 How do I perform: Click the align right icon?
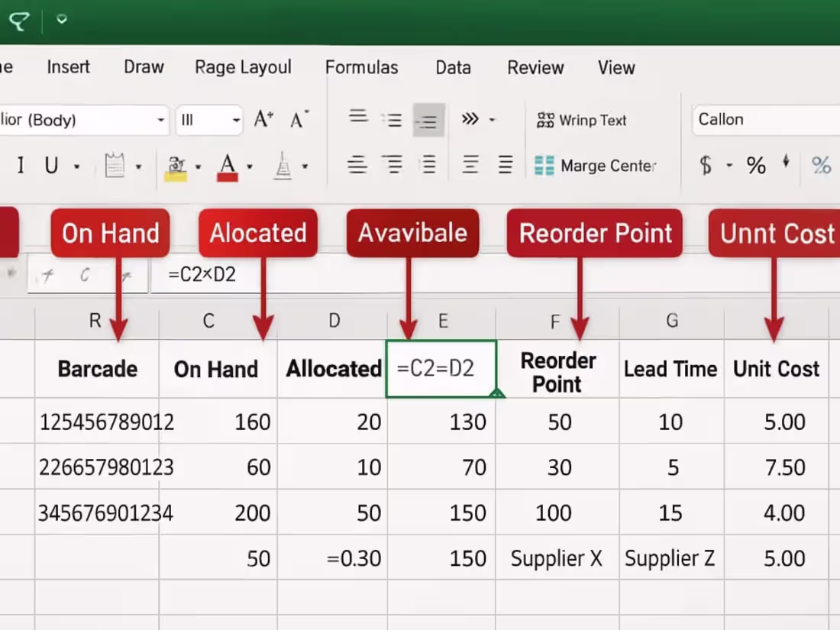click(429, 164)
